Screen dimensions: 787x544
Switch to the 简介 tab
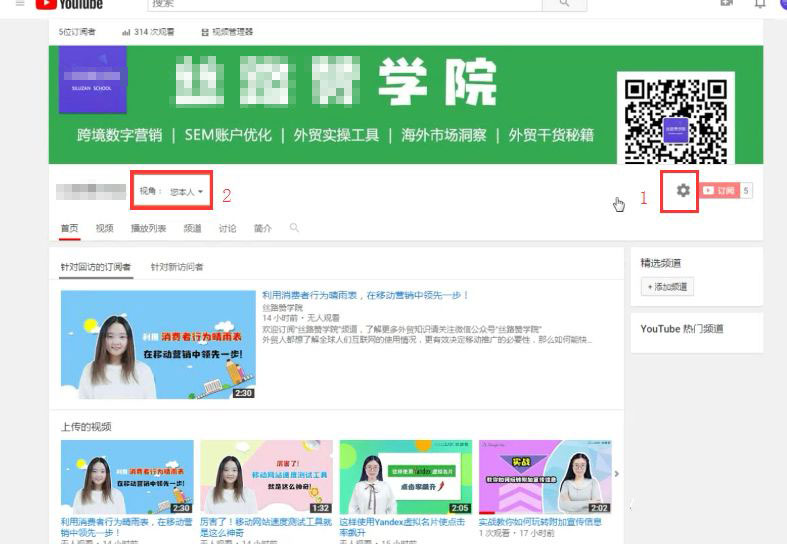tap(263, 228)
